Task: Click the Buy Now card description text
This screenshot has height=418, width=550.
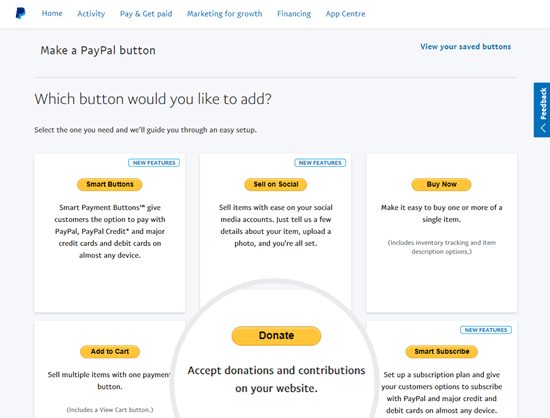Action: (441, 214)
